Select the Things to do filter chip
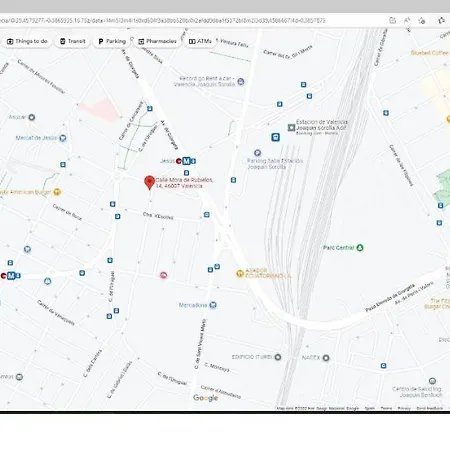This screenshot has width=450, height=450. (27, 41)
